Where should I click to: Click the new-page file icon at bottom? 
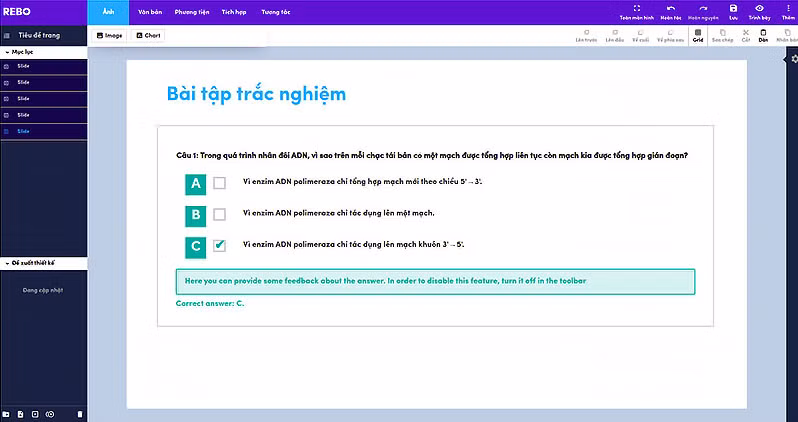pos(21,414)
